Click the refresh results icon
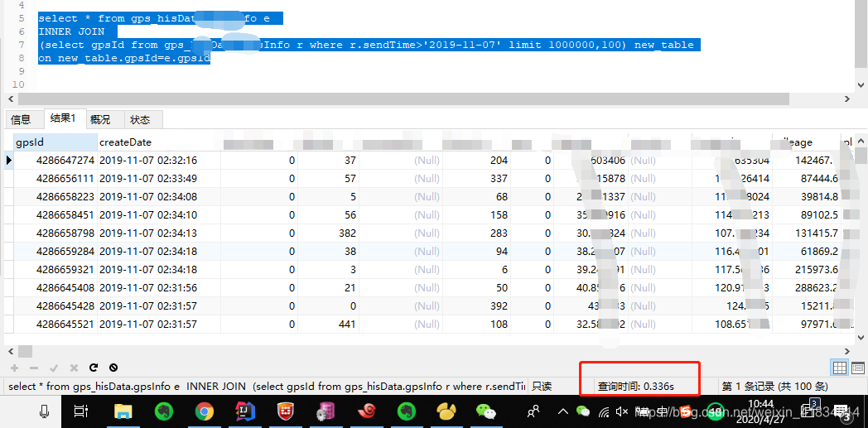The width and height of the screenshot is (868, 428). [94, 368]
